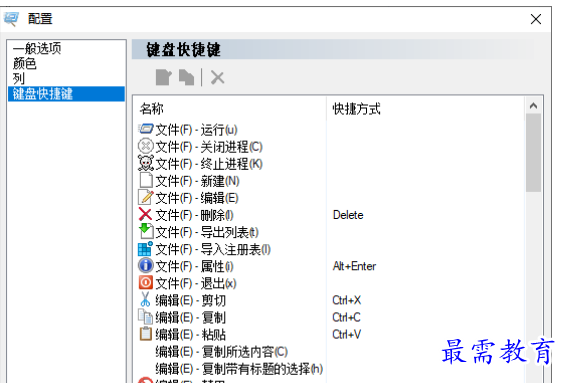The width and height of the screenshot is (563, 383).
Task: Select the 文件(F) - 属性 row text
Action: pos(194,266)
